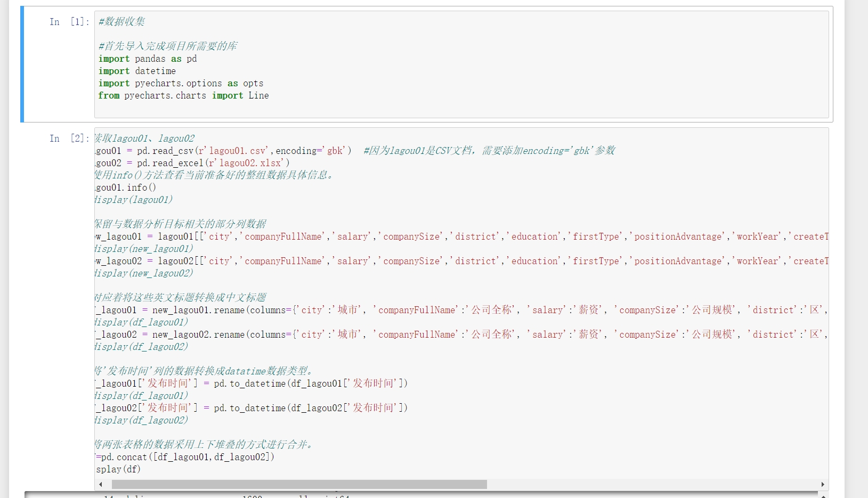The height and width of the screenshot is (498, 868).
Task: Click the pd.concat([df_lagou01,df_lagou02]) line
Action: 185,457
